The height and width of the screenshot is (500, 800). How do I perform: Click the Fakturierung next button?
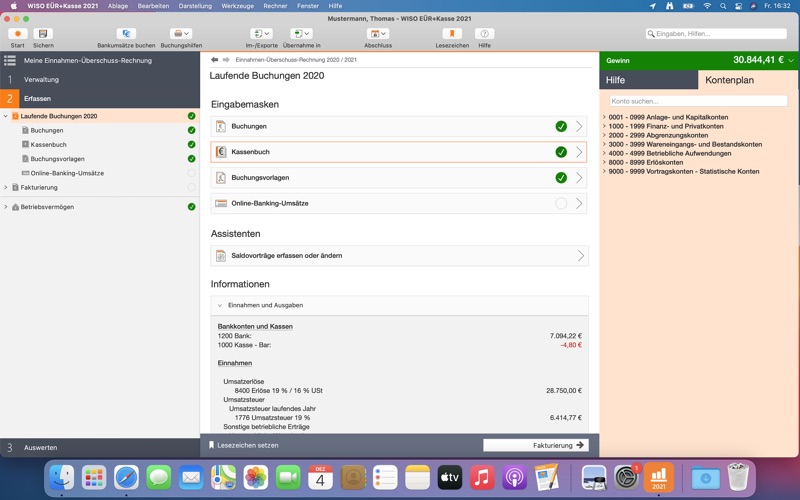pos(536,445)
